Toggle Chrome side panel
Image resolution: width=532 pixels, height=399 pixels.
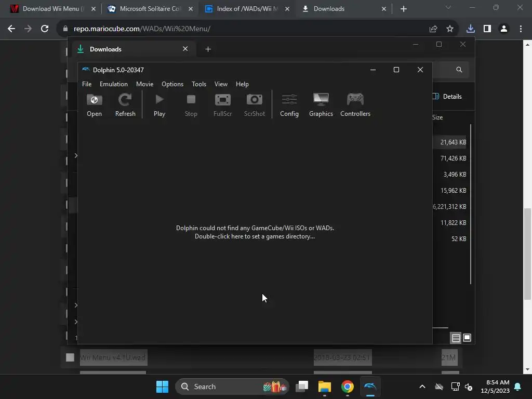[487, 29]
